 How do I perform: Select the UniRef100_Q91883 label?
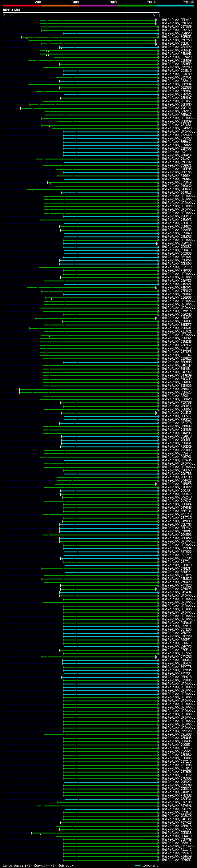click(x=177, y=450)
